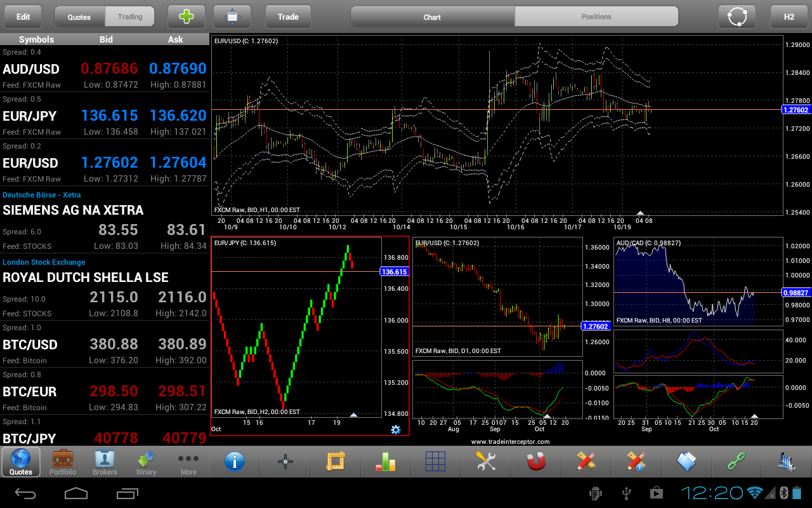Tap EUR/USD ask price 1.27604
The width and height of the screenshot is (812, 508).
(x=178, y=163)
